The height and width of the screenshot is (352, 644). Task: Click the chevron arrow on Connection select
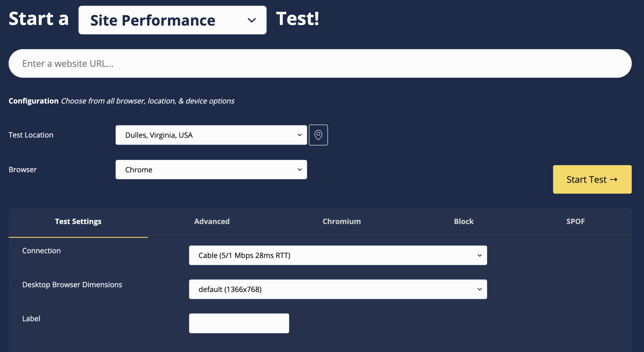[x=479, y=255]
